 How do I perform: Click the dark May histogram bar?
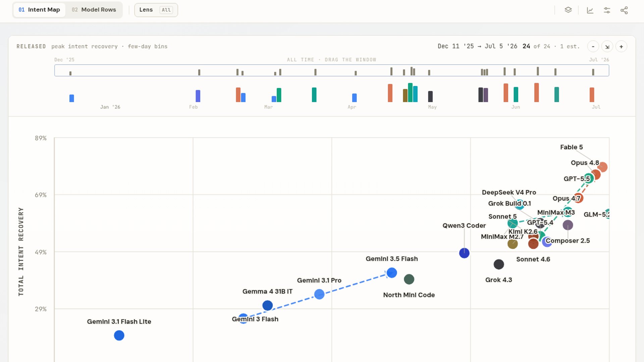pyautogui.click(x=430, y=97)
